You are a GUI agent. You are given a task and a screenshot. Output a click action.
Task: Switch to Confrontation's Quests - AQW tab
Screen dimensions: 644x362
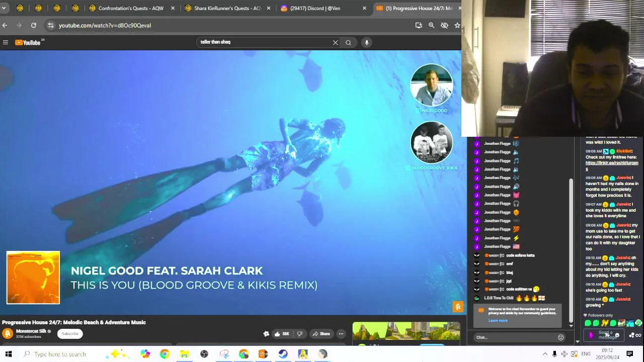pos(131,8)
